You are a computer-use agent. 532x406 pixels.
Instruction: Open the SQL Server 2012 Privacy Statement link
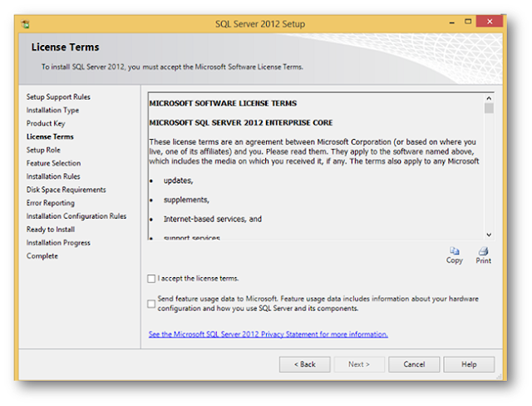coord(268,334)
